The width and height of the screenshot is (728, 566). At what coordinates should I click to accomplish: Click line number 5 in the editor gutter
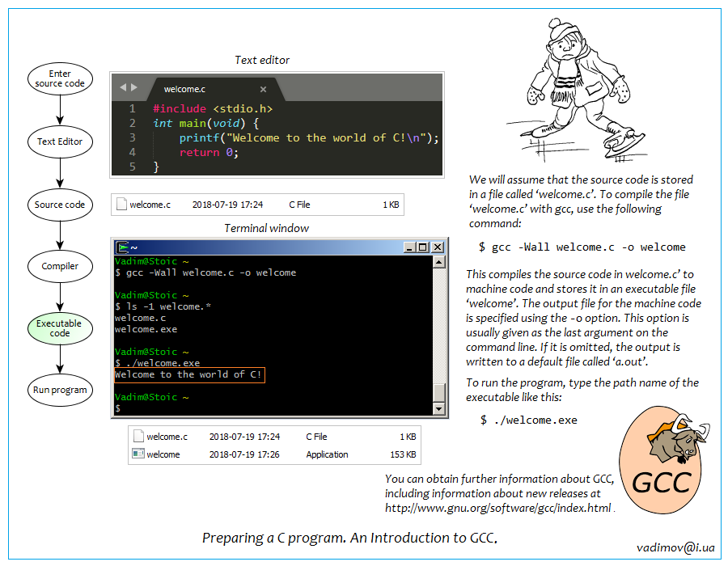pyautogui.click(x=133, y=167)
